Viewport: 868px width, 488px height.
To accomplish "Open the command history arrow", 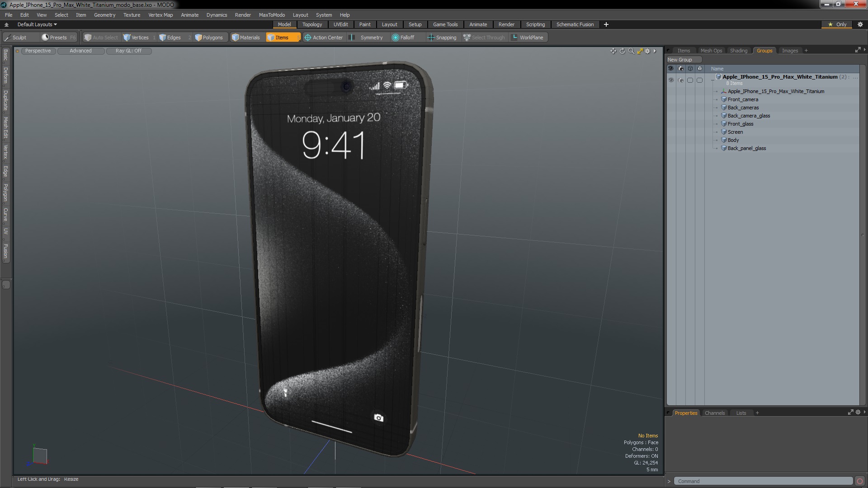I will 669,481.
